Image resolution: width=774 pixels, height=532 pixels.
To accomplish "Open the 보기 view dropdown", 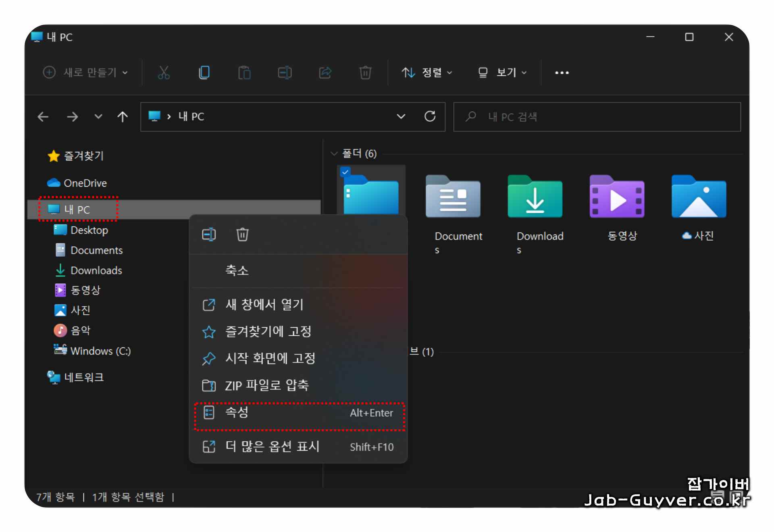I will (x=502, y=73).
